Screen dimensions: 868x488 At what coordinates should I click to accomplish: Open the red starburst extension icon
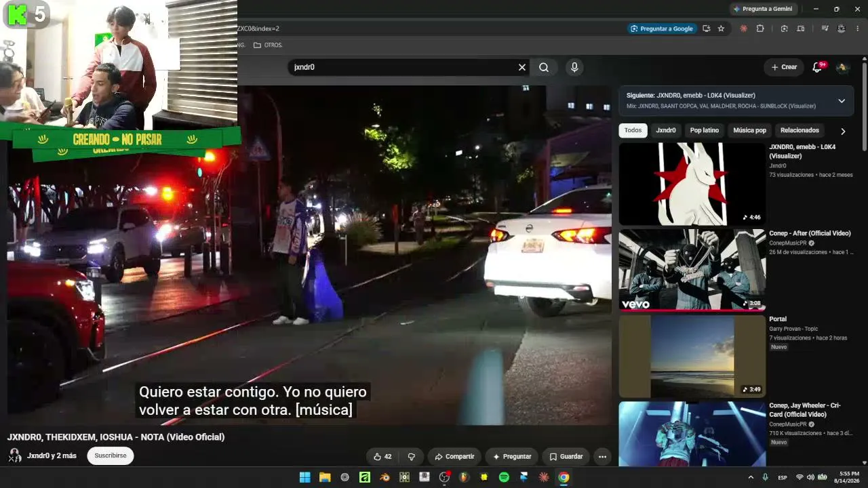pyautogui.click(x=744, y=28)
